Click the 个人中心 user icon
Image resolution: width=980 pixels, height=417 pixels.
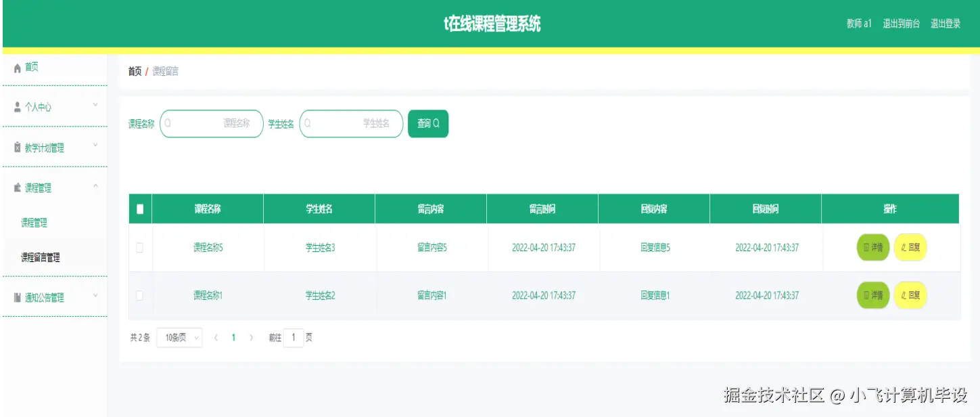click(18, 107)
